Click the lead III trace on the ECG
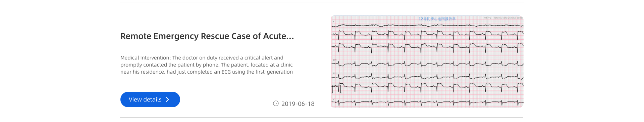This screenshot has width=644, height=122. 427,47
